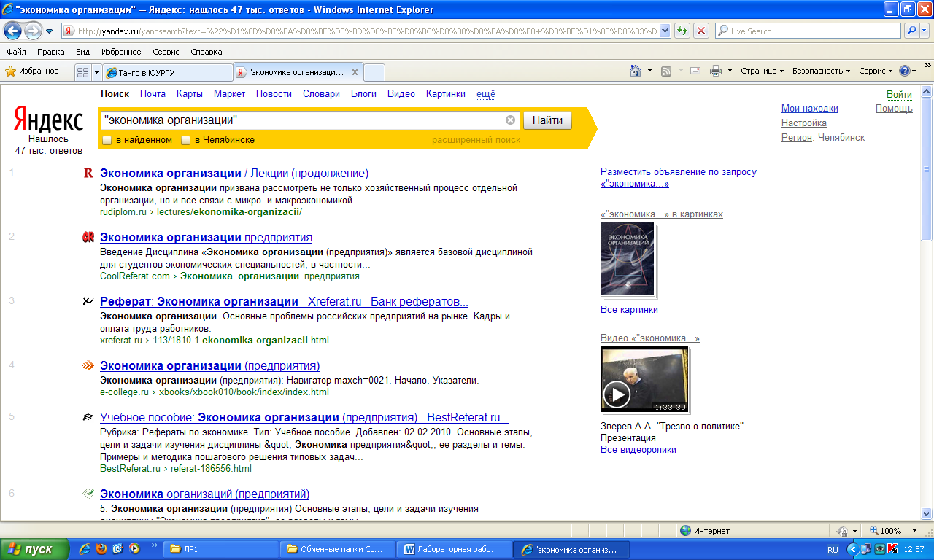Switch to the Танго в ЮУРГУ tab
Screen dimensions: 934x560
coord(168,72)
